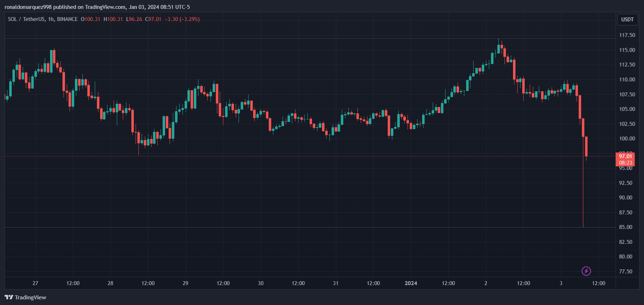644x305 pixels.
Task: Click the change value −3.30 (−3.29%)
Action: [x=182, y=19]
